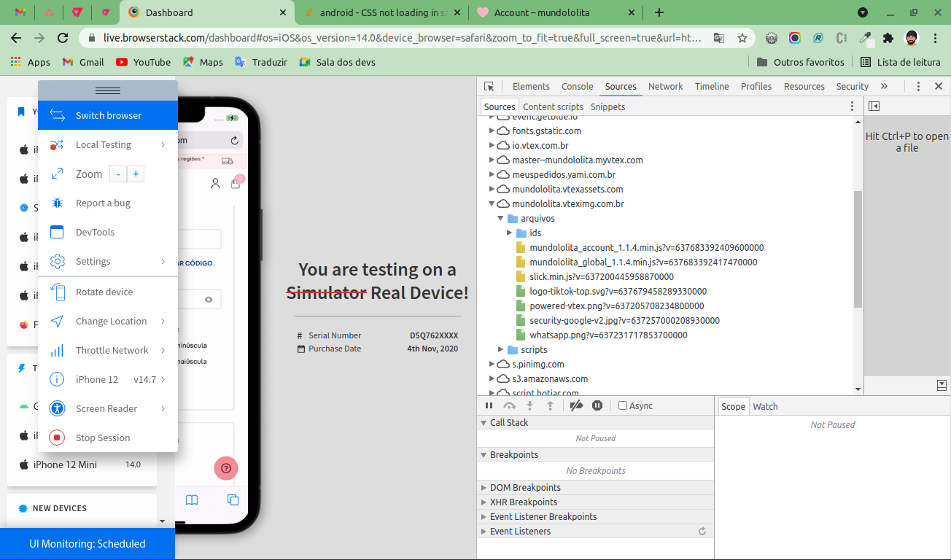Click the Switch browser icon
The width and height of the screenshot is (951, 560).
pyautogui.click(x=57, y=115)
